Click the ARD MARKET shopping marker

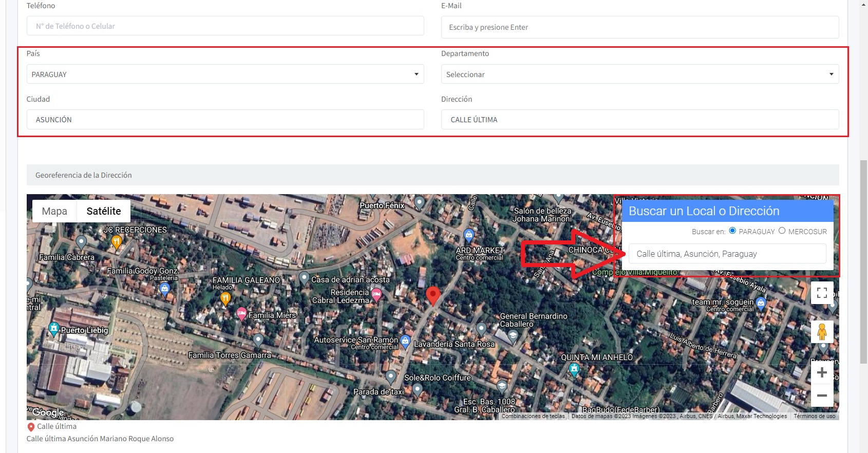pyautogui.click(x=468, y=236)
